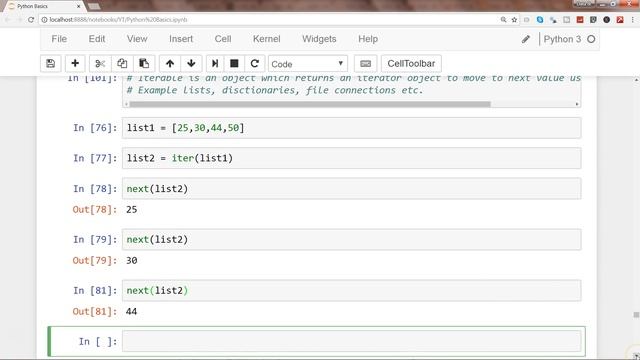Click the In [78] next(list2) cell
Screen dimensions: 640x360
[x=351, y=189]
